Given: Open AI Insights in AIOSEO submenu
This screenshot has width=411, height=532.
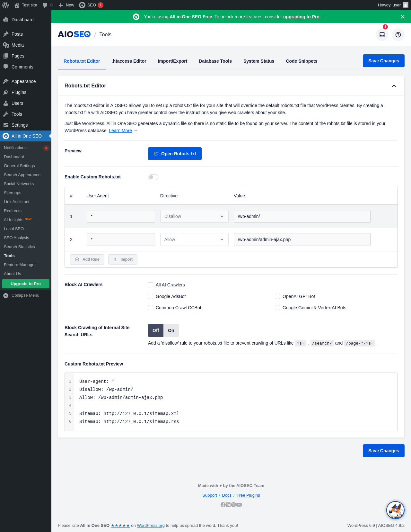Looking at the screenshot, I should pyautogui.click(x=13, y=220).
